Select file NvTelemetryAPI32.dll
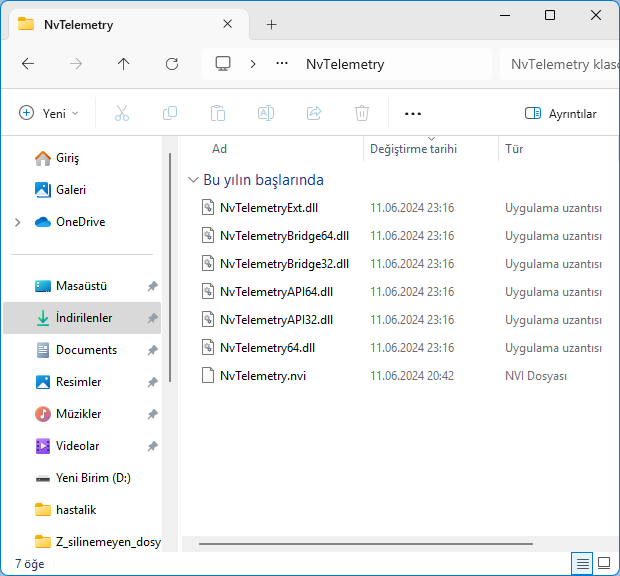620x576 pixels. coord(276,320)
